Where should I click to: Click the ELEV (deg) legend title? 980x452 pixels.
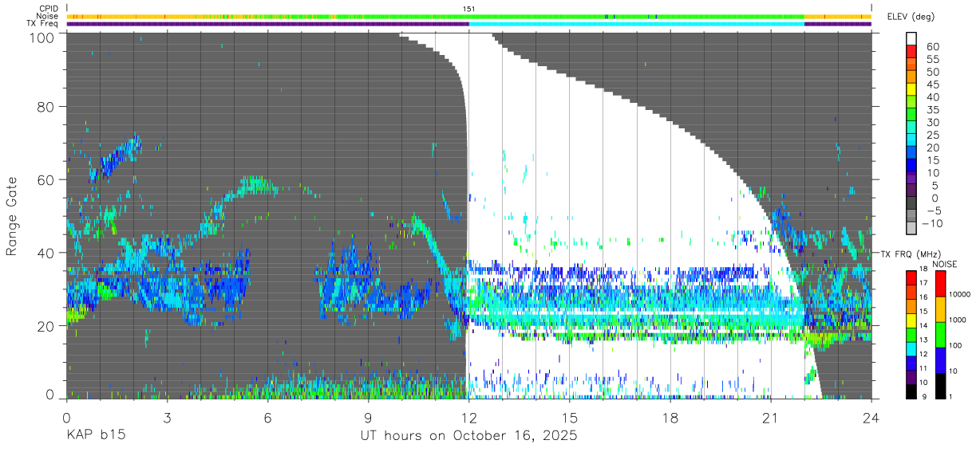tap(911, 17)
